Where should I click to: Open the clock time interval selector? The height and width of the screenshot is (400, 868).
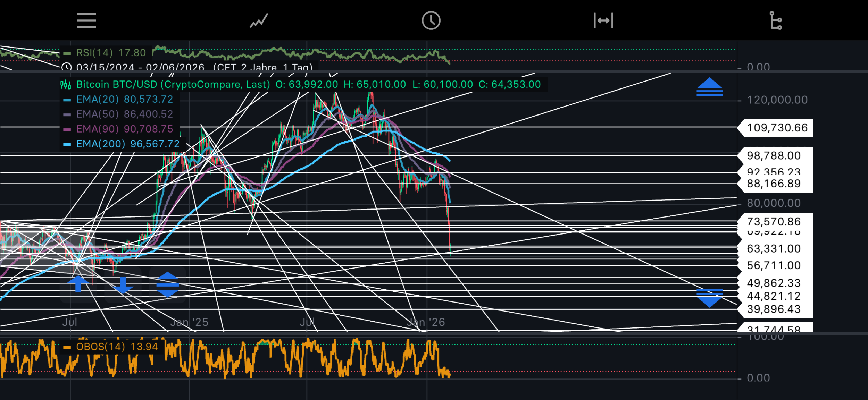click(431, 20)
